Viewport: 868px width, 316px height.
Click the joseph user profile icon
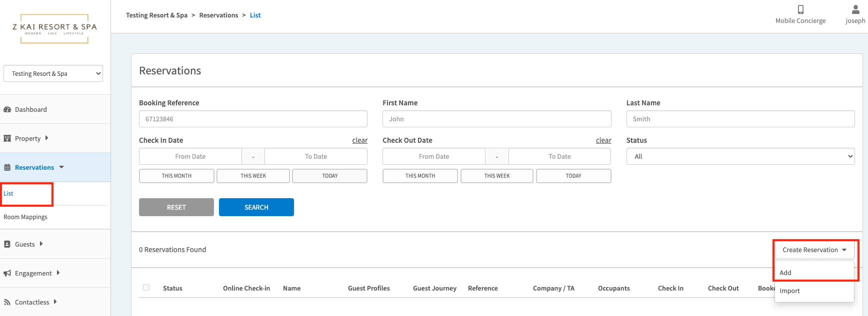(x=855, y=9)
